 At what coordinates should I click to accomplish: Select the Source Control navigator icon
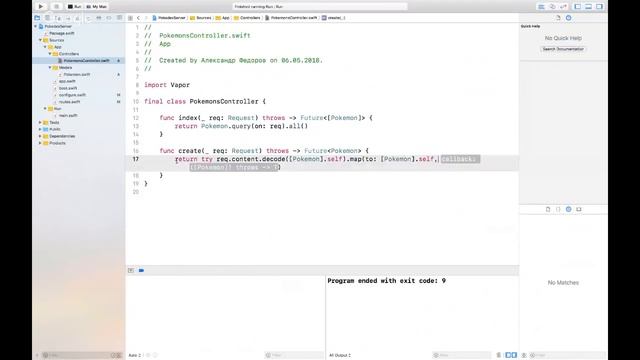[x=47, y=18]
